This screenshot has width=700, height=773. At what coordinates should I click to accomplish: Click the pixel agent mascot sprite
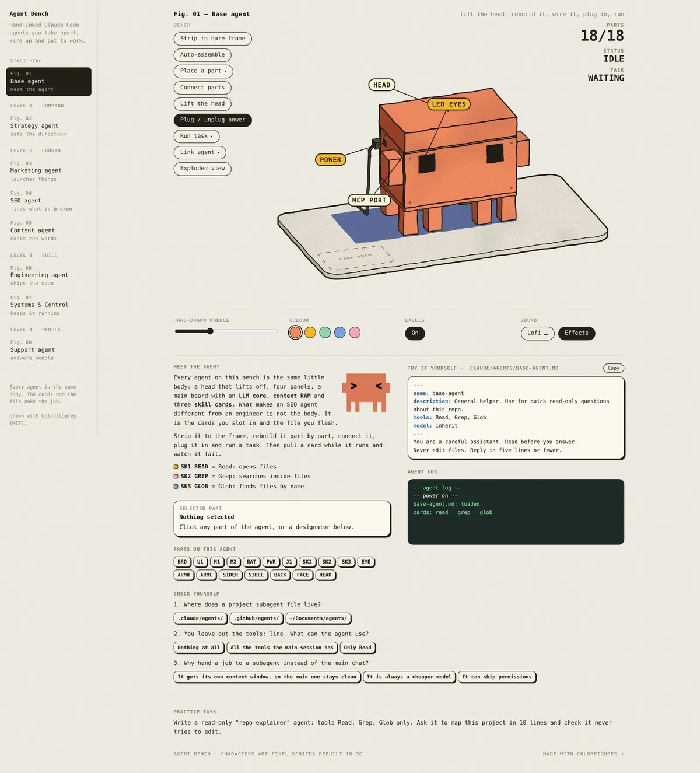366,393
